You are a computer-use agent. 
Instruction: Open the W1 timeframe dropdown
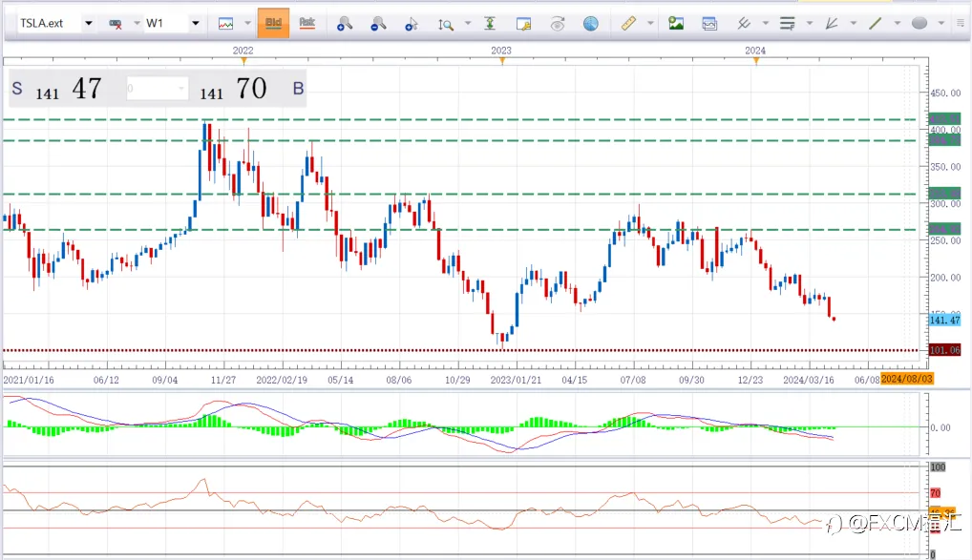click(196, 24)
